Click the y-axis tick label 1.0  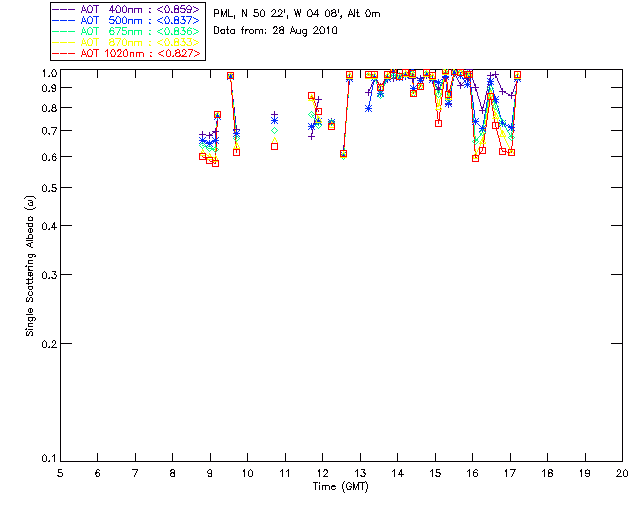pos(45,74)
